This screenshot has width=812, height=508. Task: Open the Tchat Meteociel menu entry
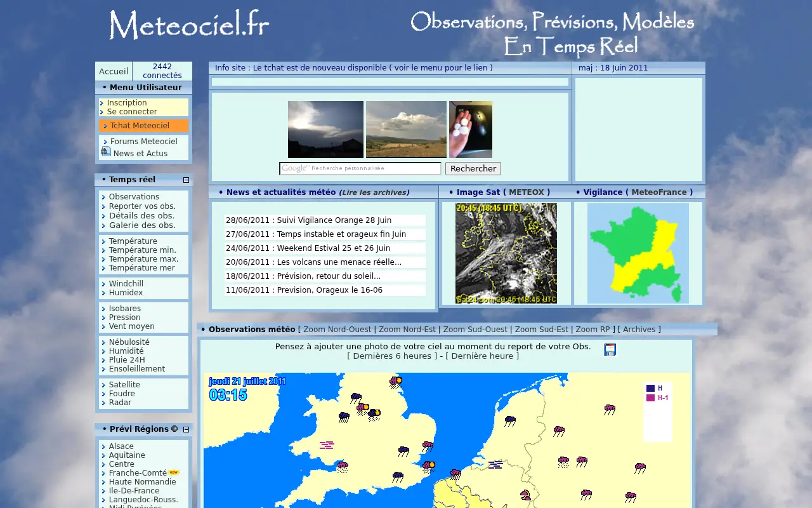pos(140,126)
